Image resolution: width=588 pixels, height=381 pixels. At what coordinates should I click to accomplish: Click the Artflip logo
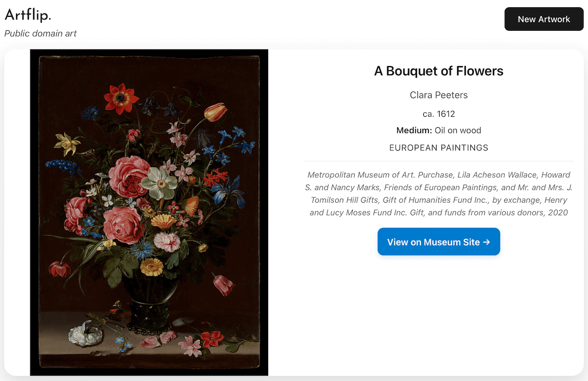(28, 14)
